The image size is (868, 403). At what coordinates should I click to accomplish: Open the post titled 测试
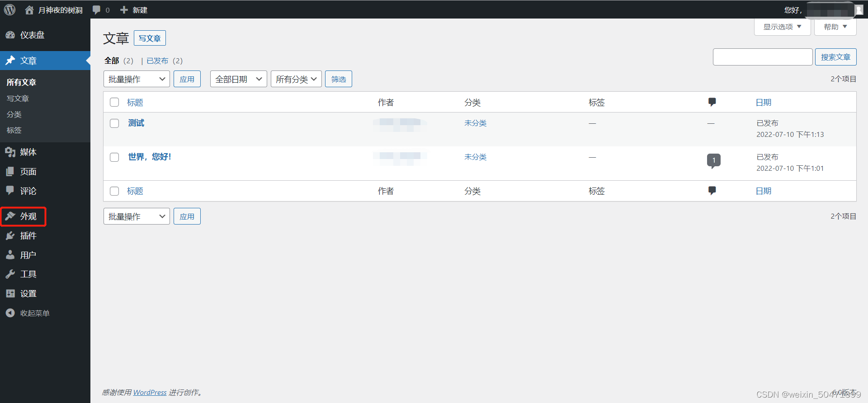[136, 123]
